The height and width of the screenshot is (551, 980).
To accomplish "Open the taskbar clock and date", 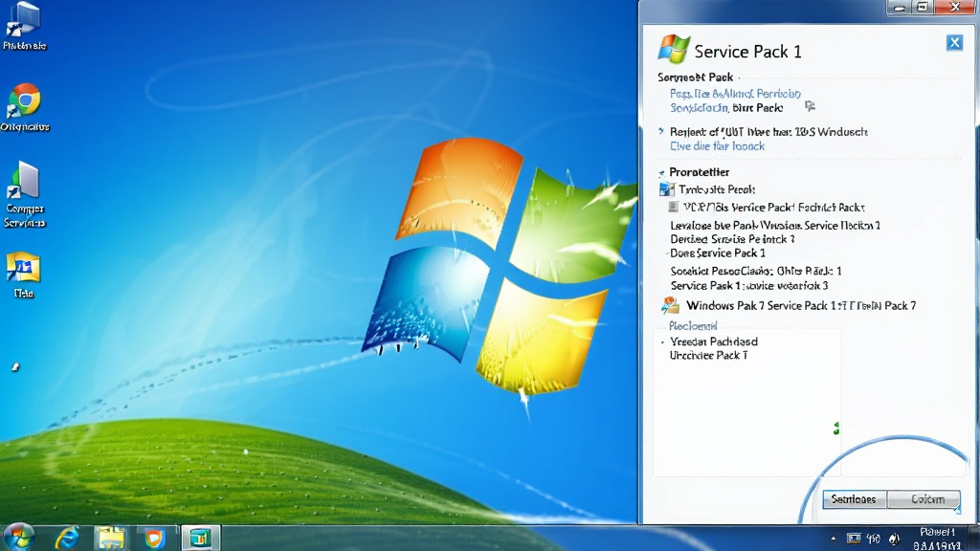I will (937, 539).
